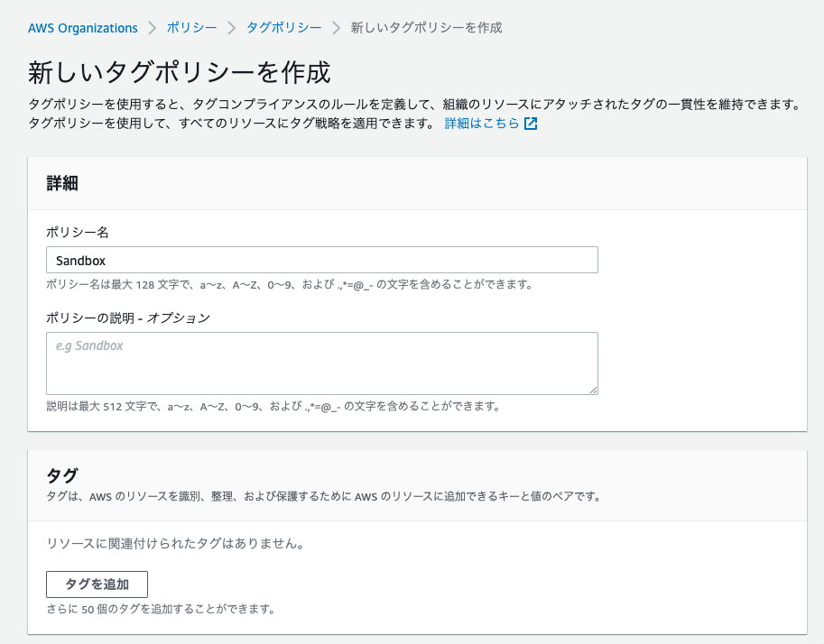
Task: Click the ポリシーの説明 - オプション label
Action: 128,317
